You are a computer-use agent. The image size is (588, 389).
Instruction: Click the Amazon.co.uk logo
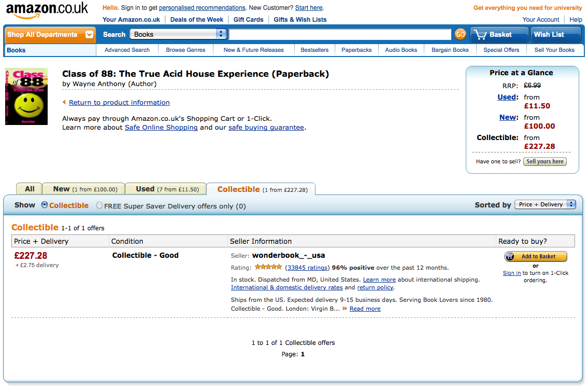47,10
